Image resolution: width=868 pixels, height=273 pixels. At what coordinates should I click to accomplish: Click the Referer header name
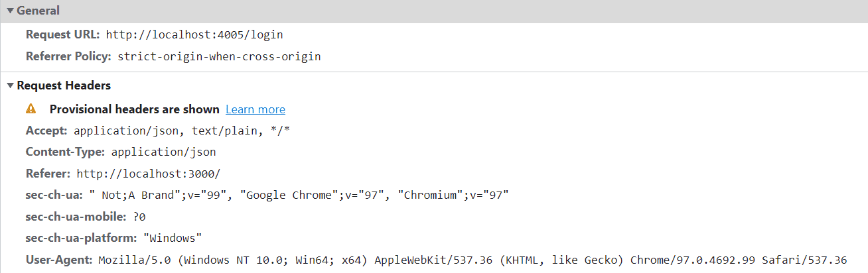(48, 174)
